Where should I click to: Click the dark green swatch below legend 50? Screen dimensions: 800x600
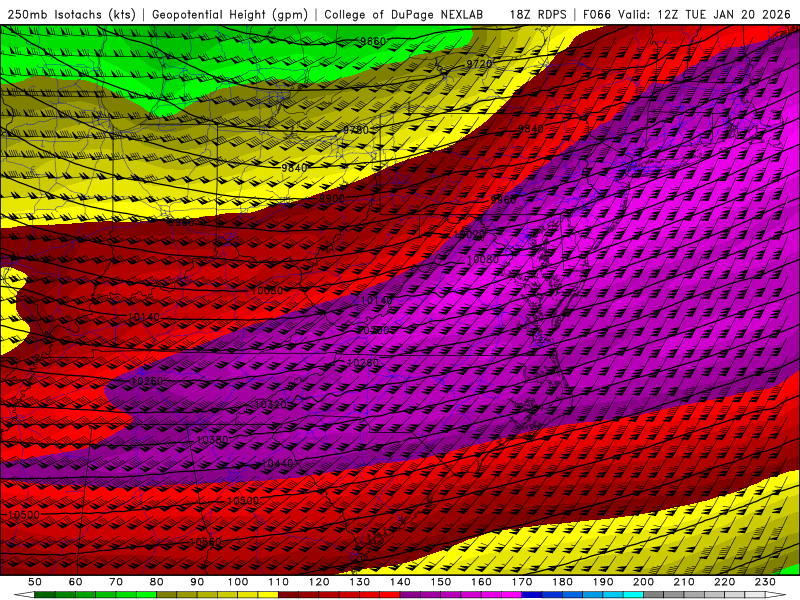tap(45, 595)
